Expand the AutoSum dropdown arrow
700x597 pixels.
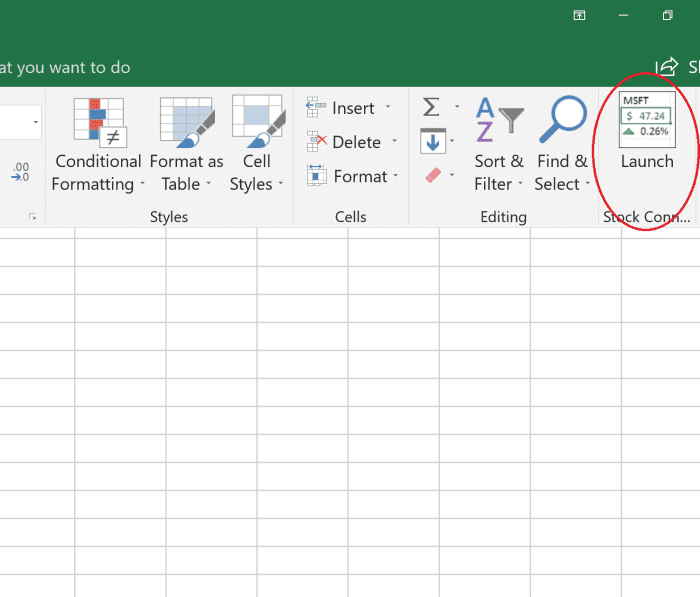point(457,106)
